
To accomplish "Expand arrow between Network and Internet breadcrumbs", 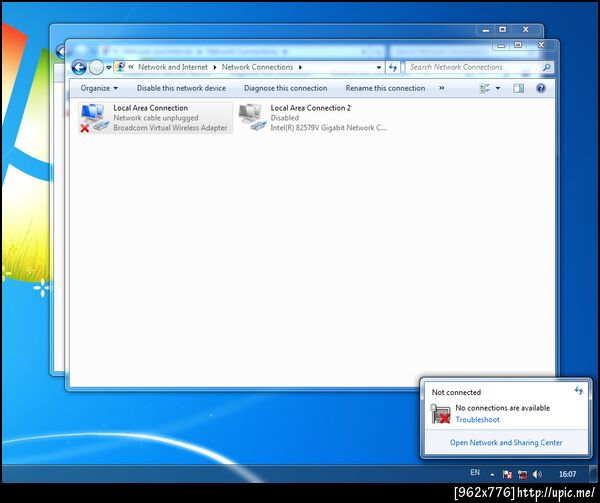I will coord(215,67).
